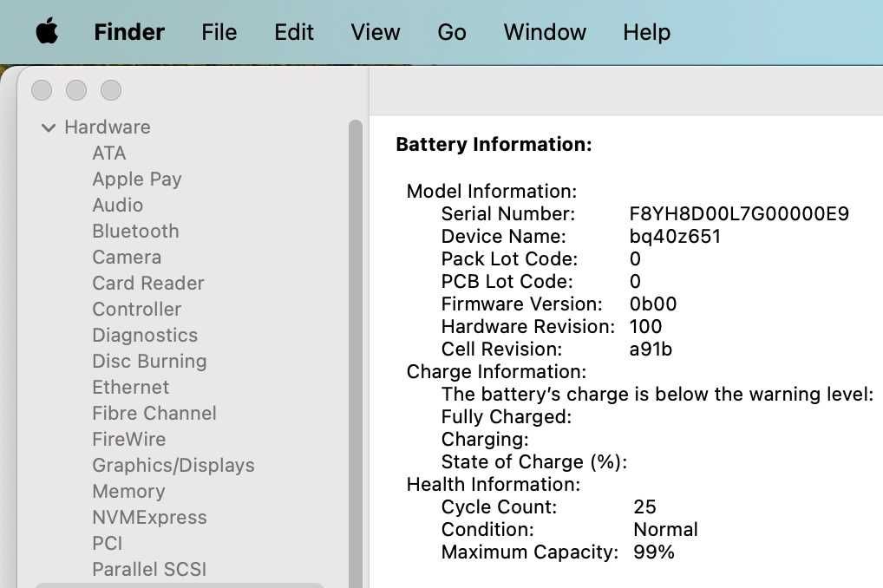Open the Apple menu
Viewport: 883px width, 588px height.
(47, 31)
